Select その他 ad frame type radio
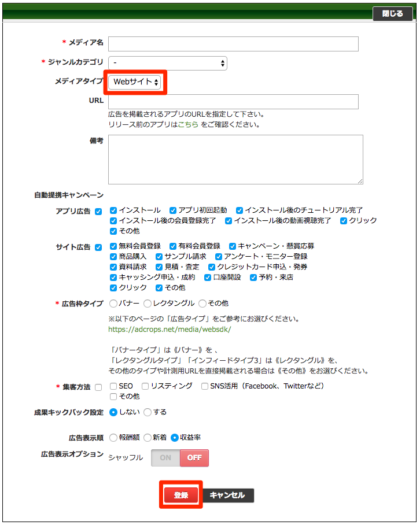Image resolution: width=420 pixels, height=525 pixels. 202,304
